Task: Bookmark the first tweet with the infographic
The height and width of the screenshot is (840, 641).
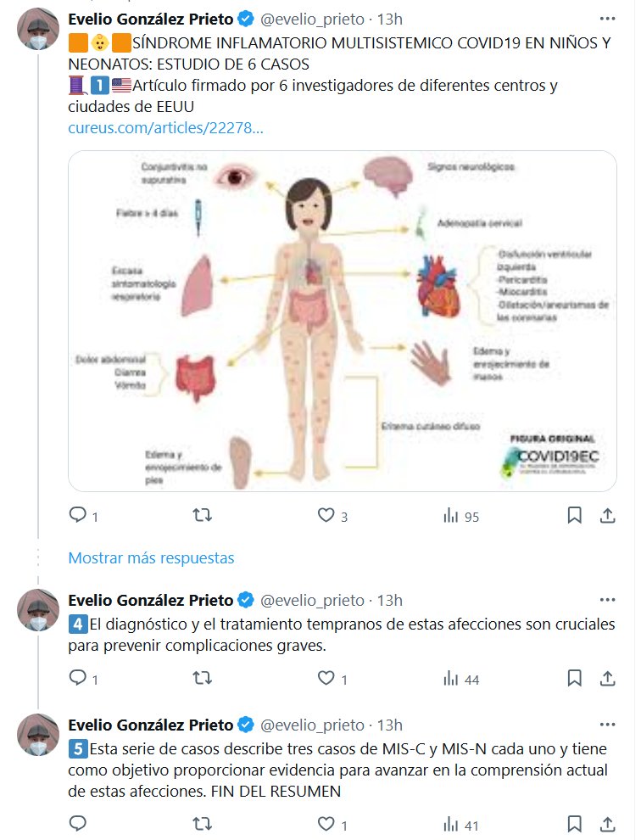Action: click(574, 515)
